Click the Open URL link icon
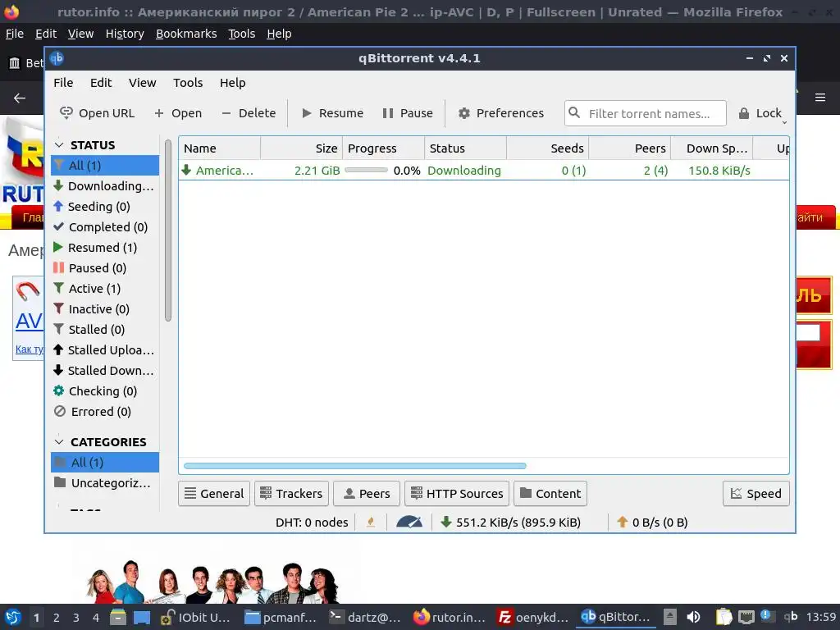 click(x=66, y=113)
